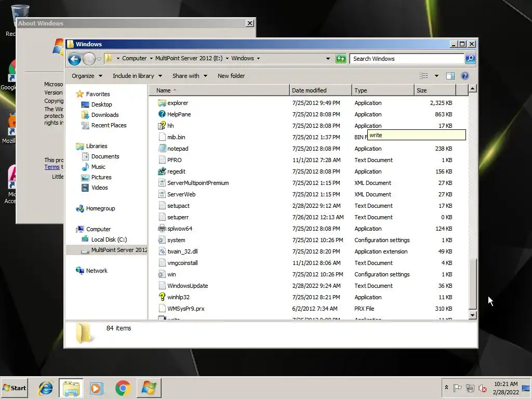Select the explorer application icon

pos(162,103)
